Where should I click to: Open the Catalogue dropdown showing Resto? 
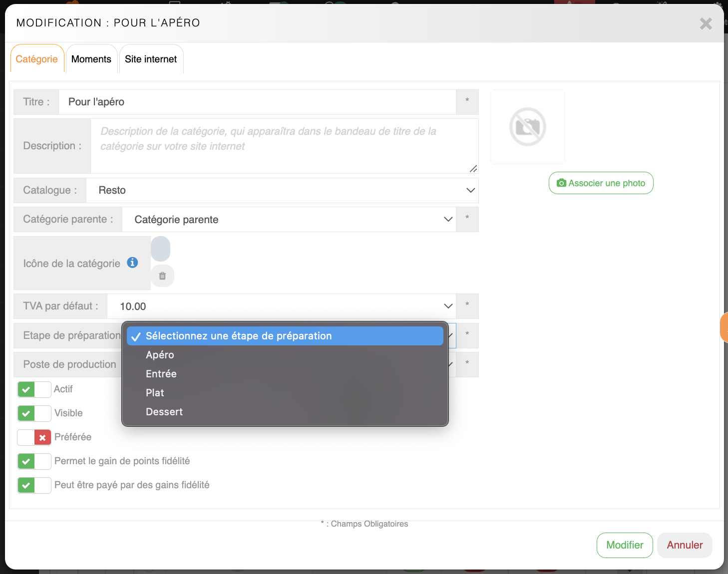pyautogui.click(x=282, y=191)
